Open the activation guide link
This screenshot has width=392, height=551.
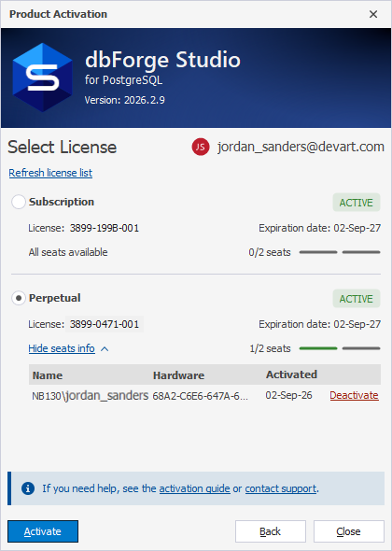coord(194,488)
